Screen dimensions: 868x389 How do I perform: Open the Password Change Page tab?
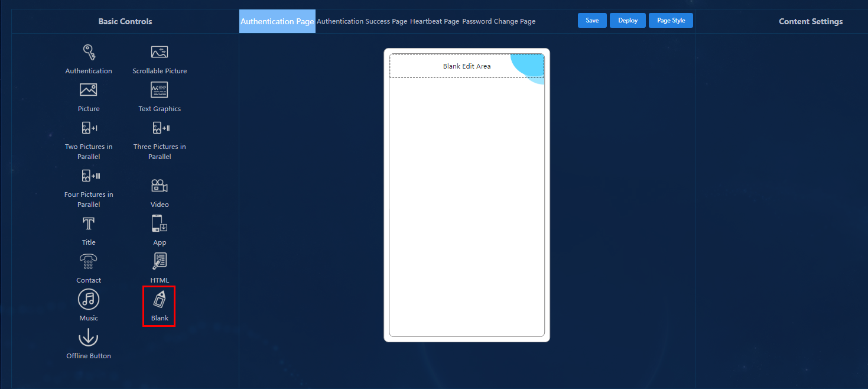coord(499,21)
